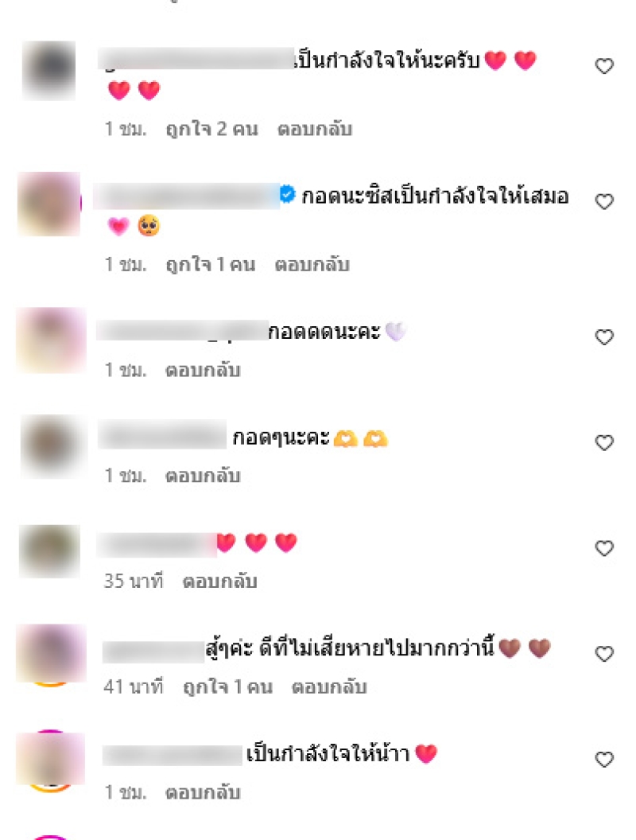The image size is (636, 840).
Task: Reply to the 'กอดๆนะคะ' comment
Action: [203, 475]
